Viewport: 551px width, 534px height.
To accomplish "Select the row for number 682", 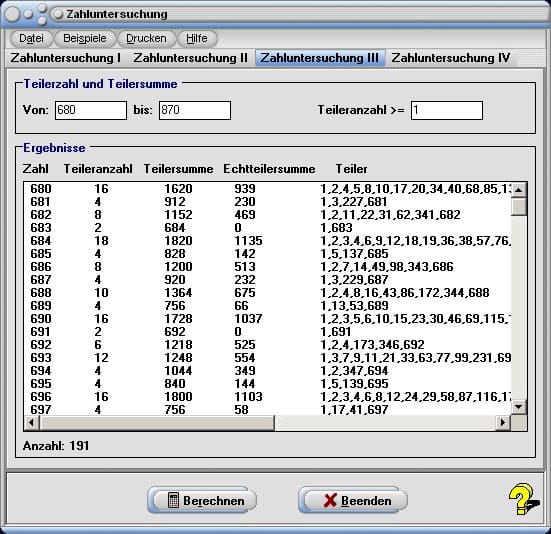I will [x=268, y=215].
